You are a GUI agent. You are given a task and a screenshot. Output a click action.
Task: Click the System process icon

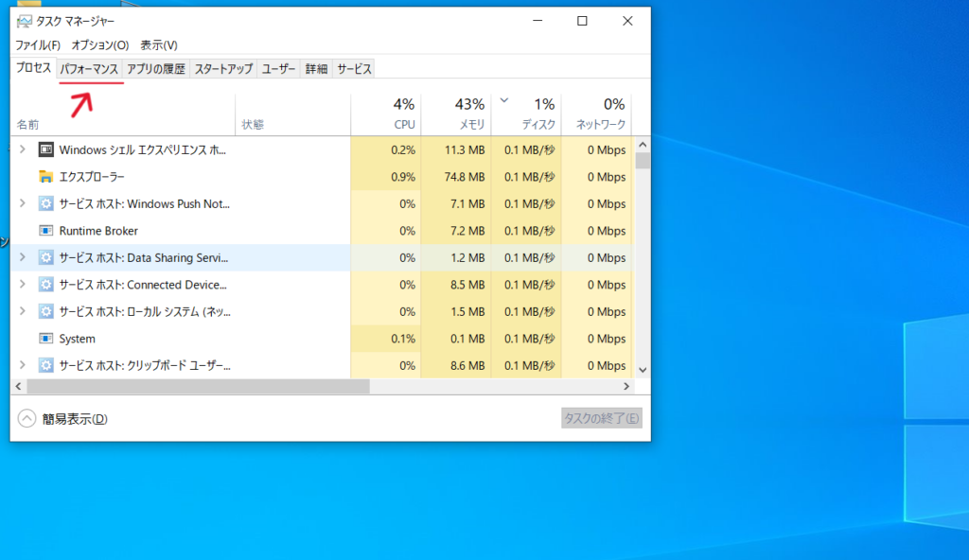[45, 339]
